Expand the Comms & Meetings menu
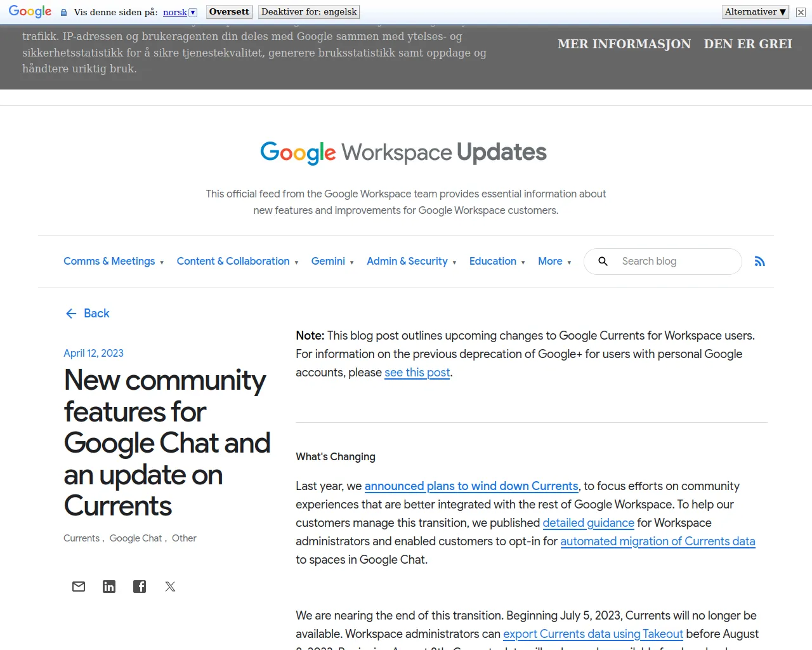 pos(114,262)
